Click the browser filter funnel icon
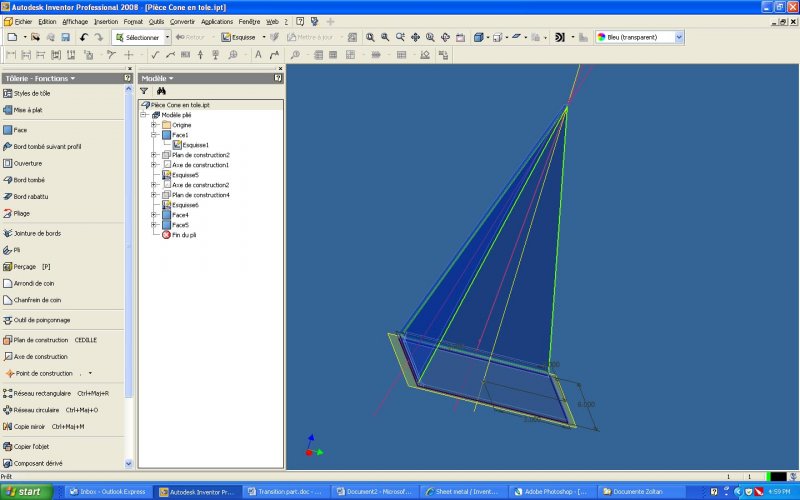This screenshot has height=500, width=800. tap(144, 91)
